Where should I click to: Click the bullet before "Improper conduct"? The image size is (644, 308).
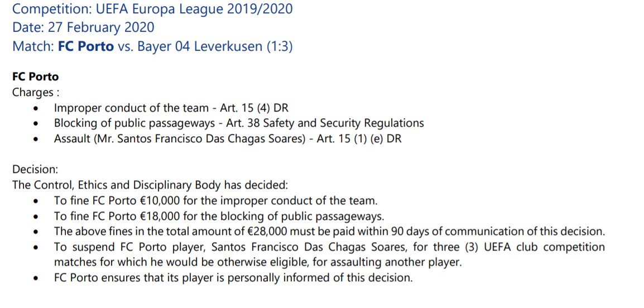tap(36, 109)
